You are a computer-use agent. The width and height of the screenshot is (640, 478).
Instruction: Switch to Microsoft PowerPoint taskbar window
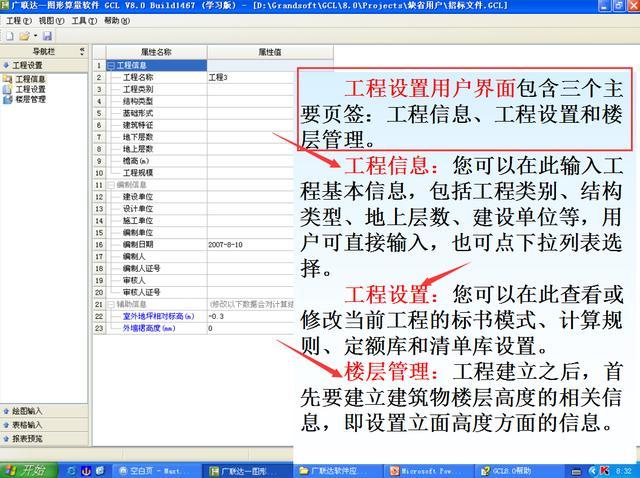(430, 471)
